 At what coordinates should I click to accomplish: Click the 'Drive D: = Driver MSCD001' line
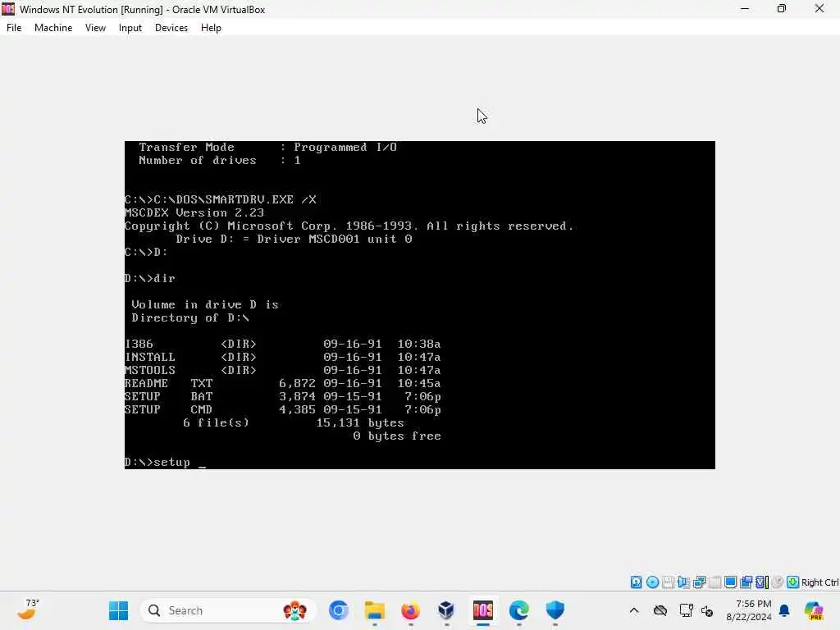pos(294,239)
